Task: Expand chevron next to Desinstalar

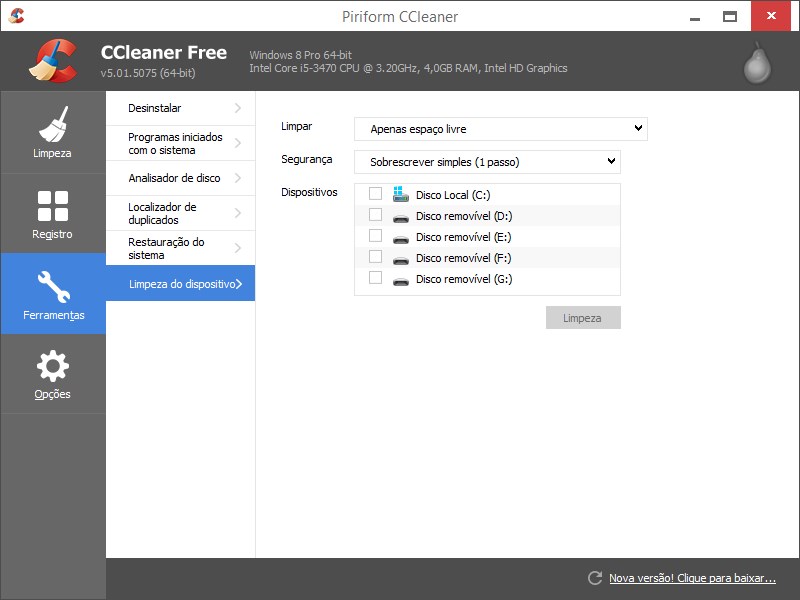Action: (238, 108)
